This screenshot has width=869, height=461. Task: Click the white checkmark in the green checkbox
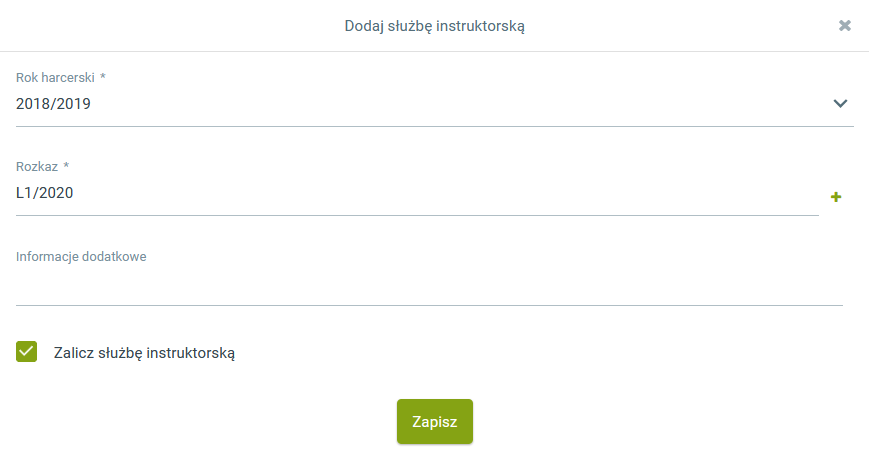27,352
